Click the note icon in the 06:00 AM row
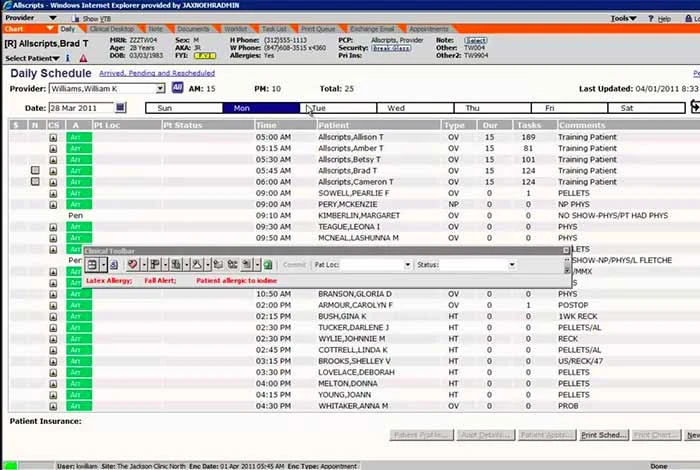700x470 pixels. [x=35, y=182]
